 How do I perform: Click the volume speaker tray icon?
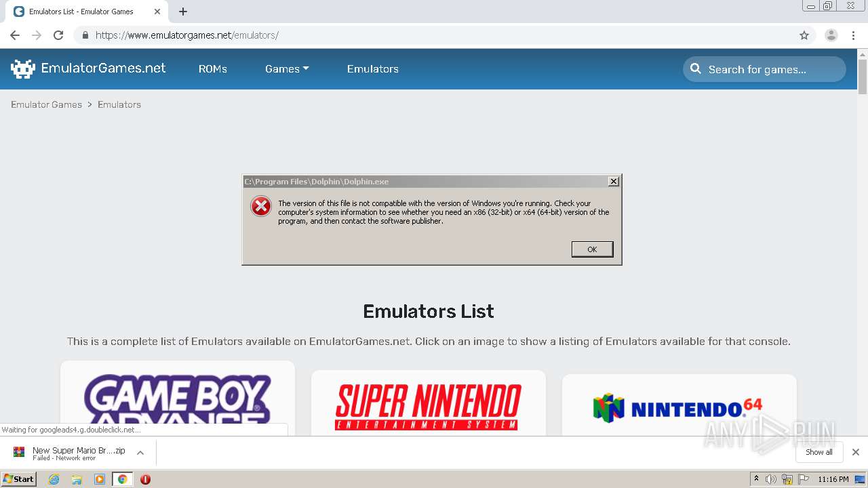coord(771,479)
